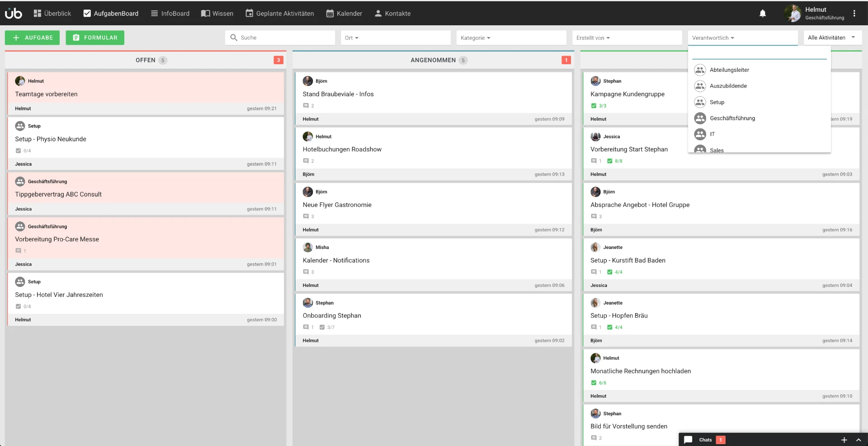868x446 pixels.
Task: Click checklist 3/7 on Onboarding Stephan
Action: click(x=327, y=327)
